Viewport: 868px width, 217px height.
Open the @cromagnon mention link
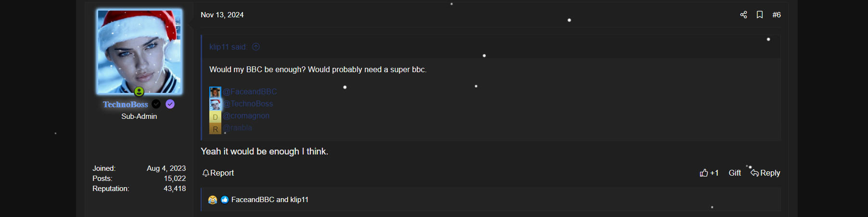246,115
